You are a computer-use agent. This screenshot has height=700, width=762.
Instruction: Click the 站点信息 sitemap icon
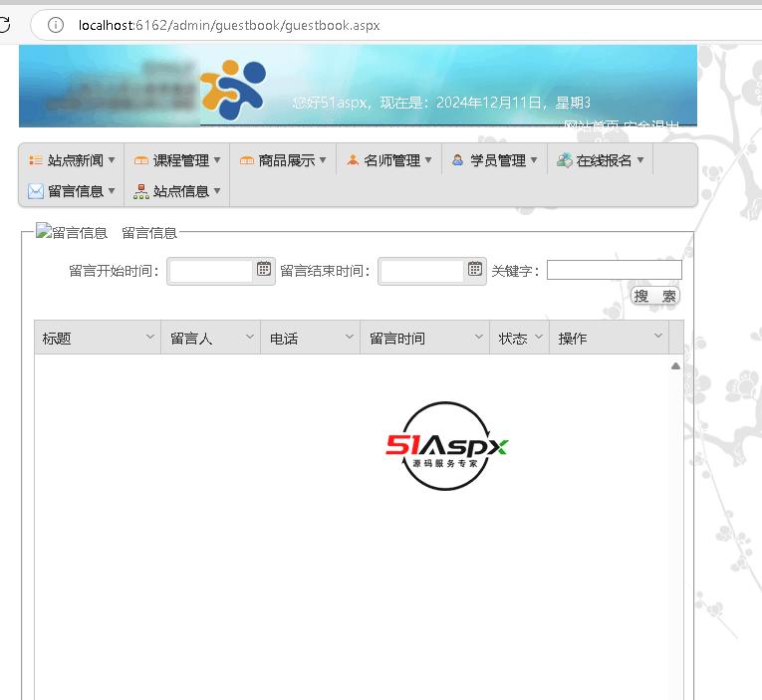(140, 191)
